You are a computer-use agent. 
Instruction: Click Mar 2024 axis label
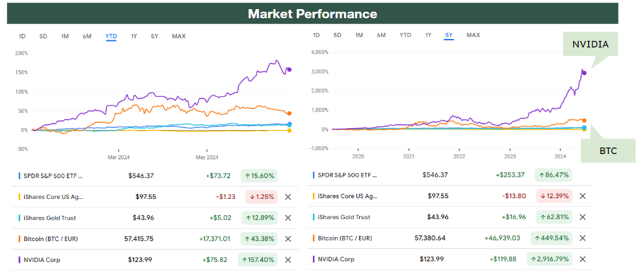118,157
